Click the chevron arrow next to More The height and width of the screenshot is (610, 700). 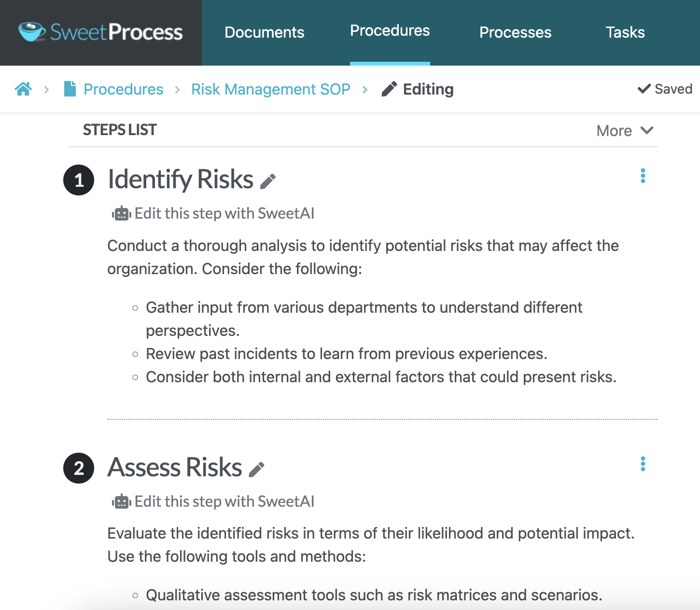point(647,130)
